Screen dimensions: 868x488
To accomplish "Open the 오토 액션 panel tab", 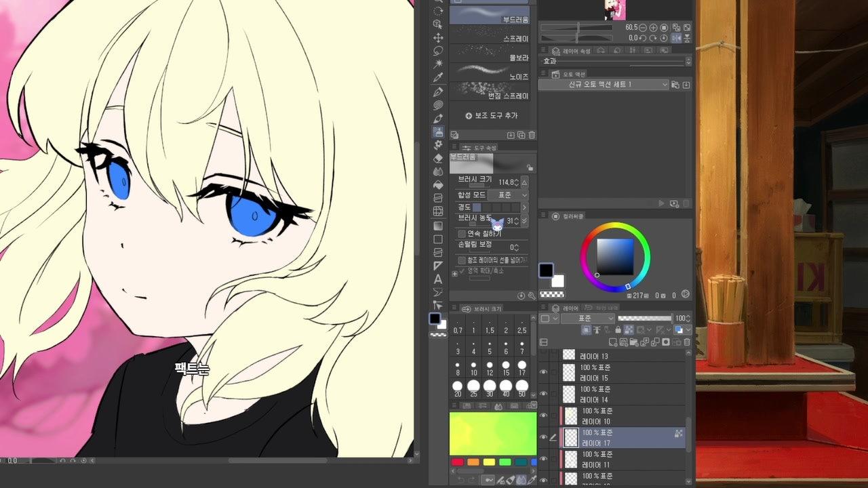I will 568,74.
